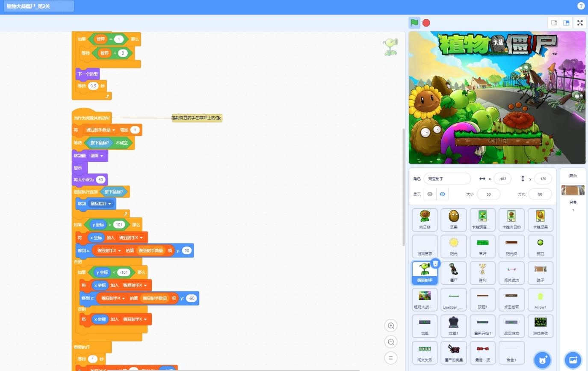588x371 pixels.
Task: Show the sprite using the eye icon
Action: point(430,194)
